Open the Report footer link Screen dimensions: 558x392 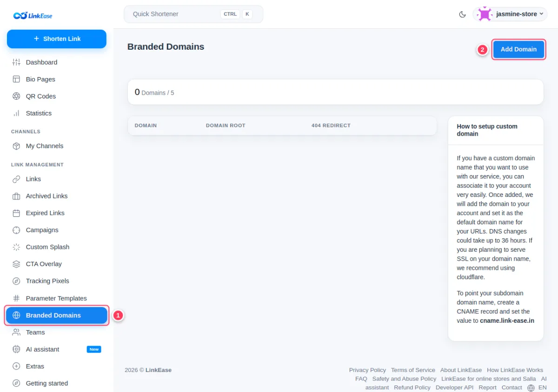487,388
